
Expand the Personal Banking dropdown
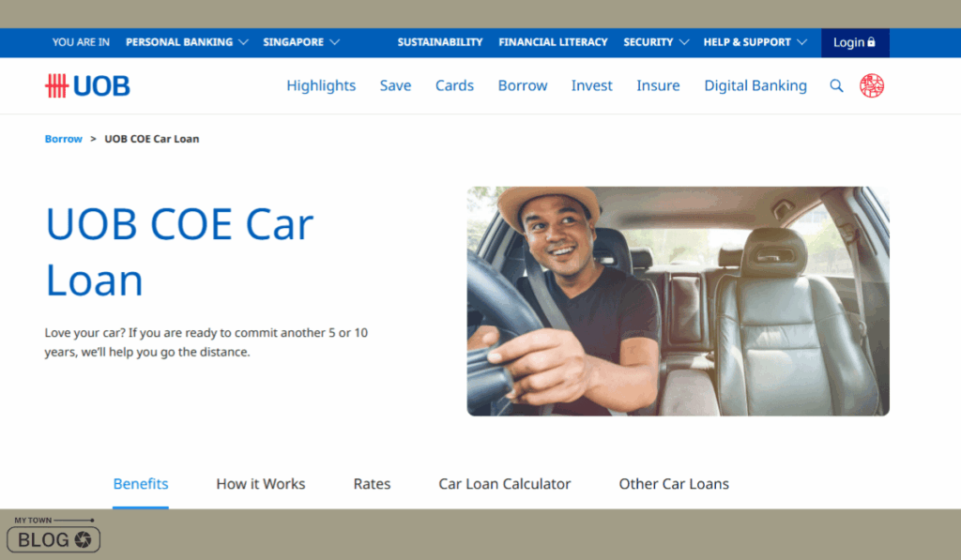coord(187,42)
